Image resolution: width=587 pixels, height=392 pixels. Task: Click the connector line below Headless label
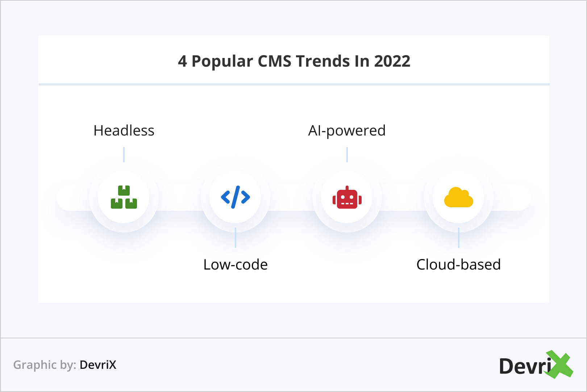(124, 155)
